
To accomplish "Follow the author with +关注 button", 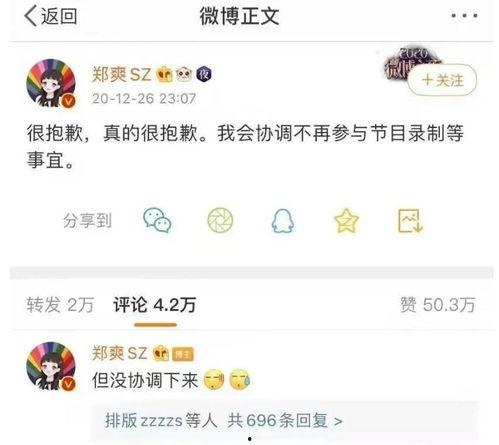I will [x=442, y=80].
